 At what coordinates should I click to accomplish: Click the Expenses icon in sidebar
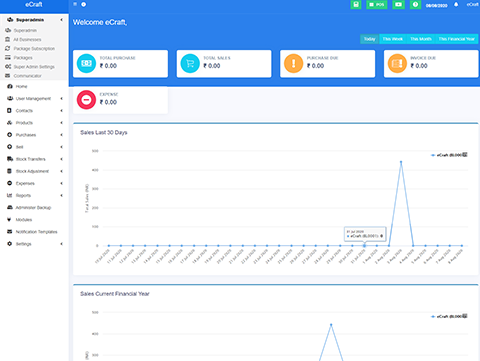[x=10, y=183]
